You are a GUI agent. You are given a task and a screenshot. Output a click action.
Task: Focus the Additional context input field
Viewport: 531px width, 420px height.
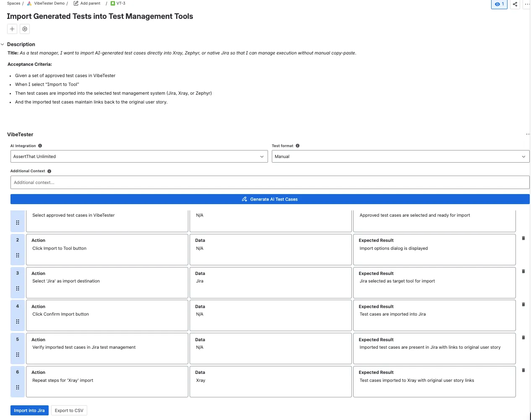[270, 182]
